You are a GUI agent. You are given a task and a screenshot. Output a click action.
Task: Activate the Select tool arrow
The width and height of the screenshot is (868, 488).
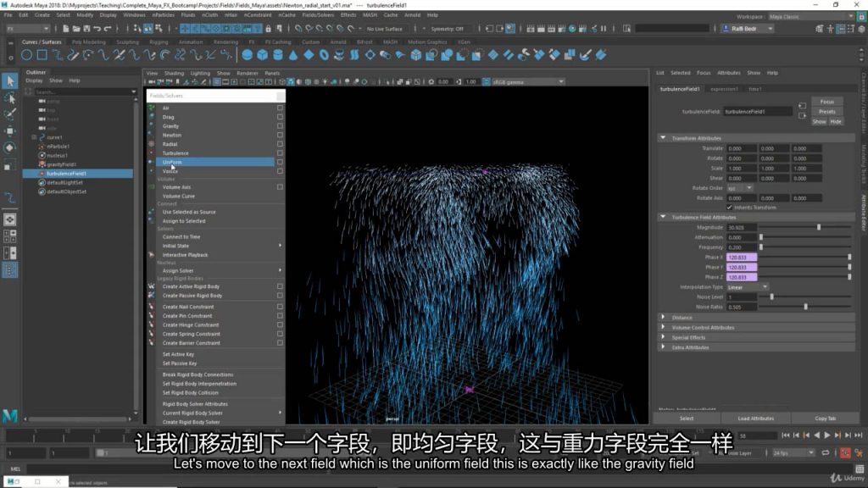click(10, 81)
